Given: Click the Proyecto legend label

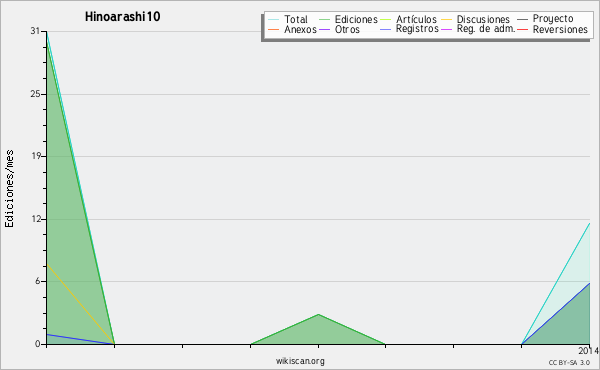Looking at the screenshot, I should coord(553,19).
